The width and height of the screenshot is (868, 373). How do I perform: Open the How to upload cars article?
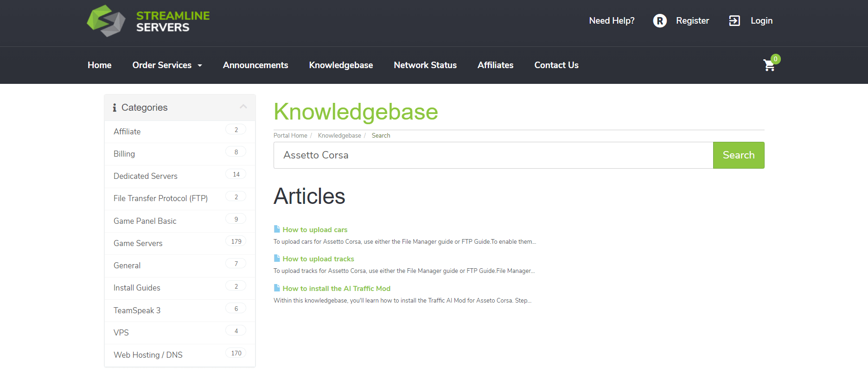[x=315, y=230]
